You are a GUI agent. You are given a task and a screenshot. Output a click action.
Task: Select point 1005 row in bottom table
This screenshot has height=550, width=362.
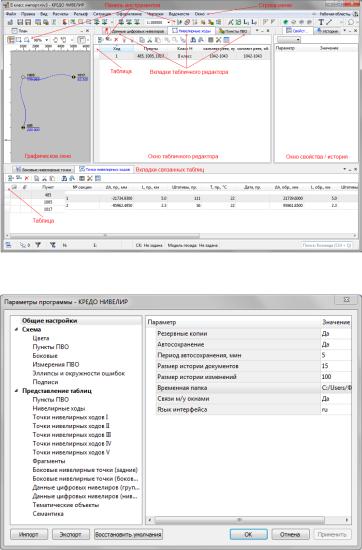(x=48, y=202)
